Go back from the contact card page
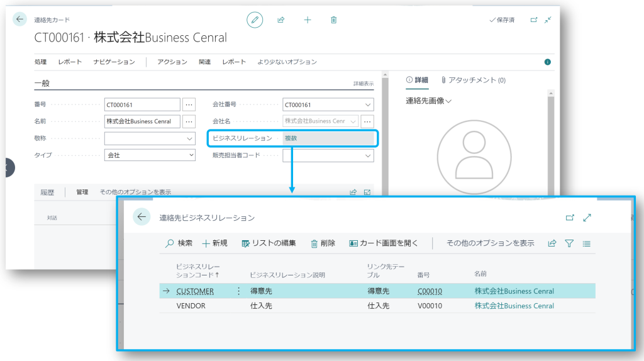 pos(19,19)
